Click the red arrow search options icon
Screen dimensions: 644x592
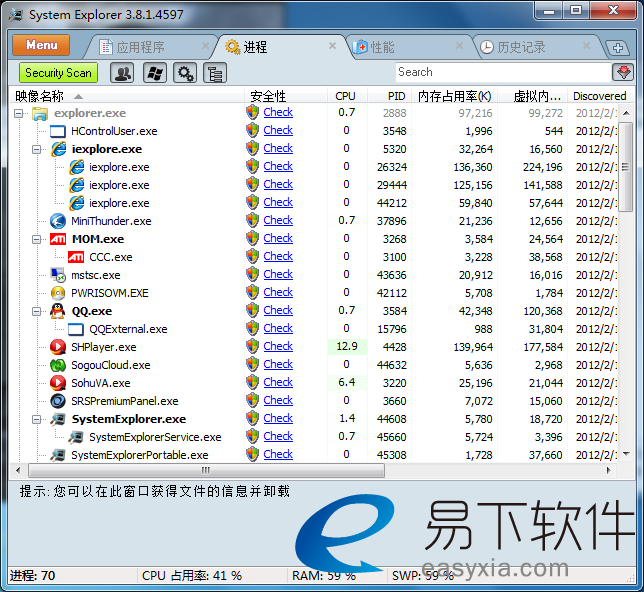[623, 72]
